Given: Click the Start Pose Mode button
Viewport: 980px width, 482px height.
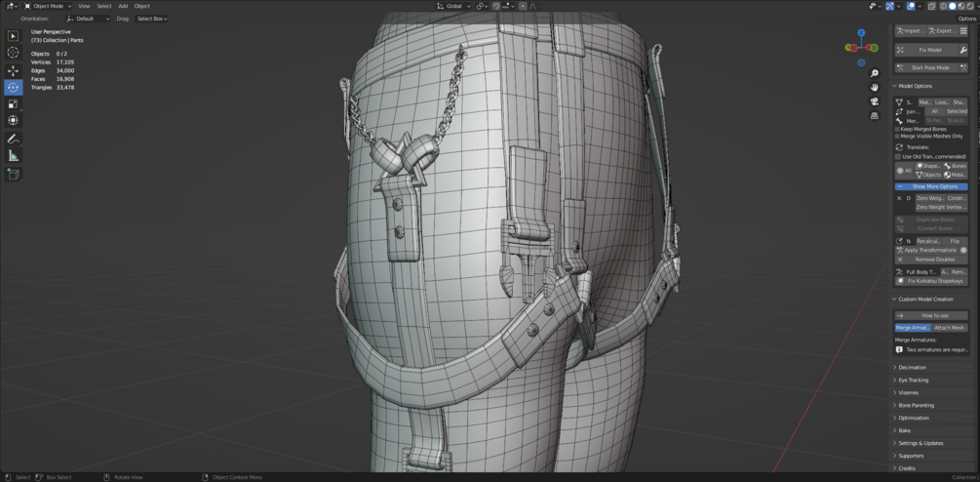Looking at the screenshot, I should pyautogui.click(x=930, y=67).
